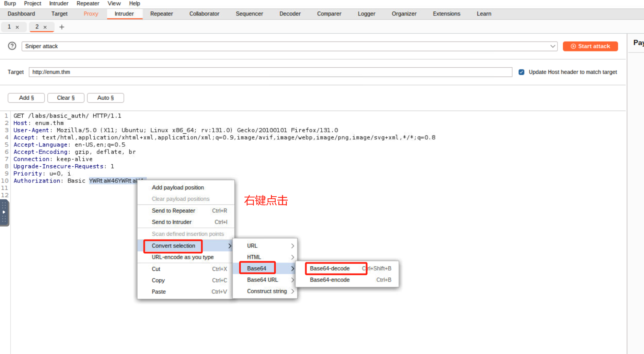The width and height of the screenshot is (644, 354).
Task: Click the highlighted Authorization Basic value
Action: (113, 181)
